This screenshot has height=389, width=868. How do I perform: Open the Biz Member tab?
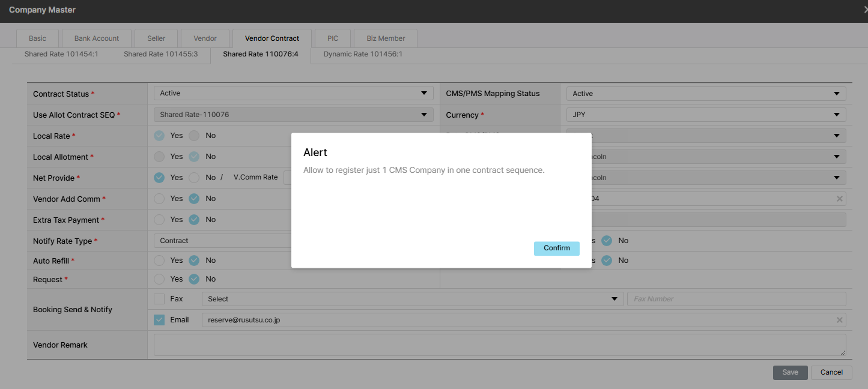coord(386,38)
